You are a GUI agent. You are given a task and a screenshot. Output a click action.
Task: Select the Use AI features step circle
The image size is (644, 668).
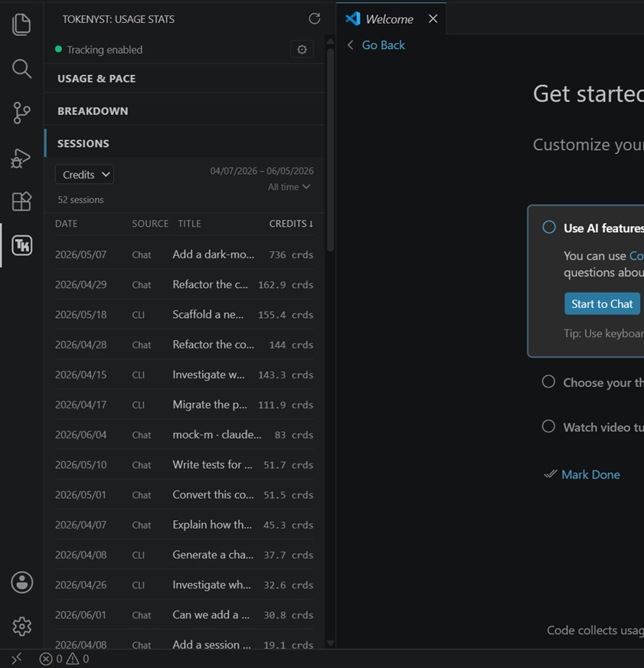tap(549, 227)
